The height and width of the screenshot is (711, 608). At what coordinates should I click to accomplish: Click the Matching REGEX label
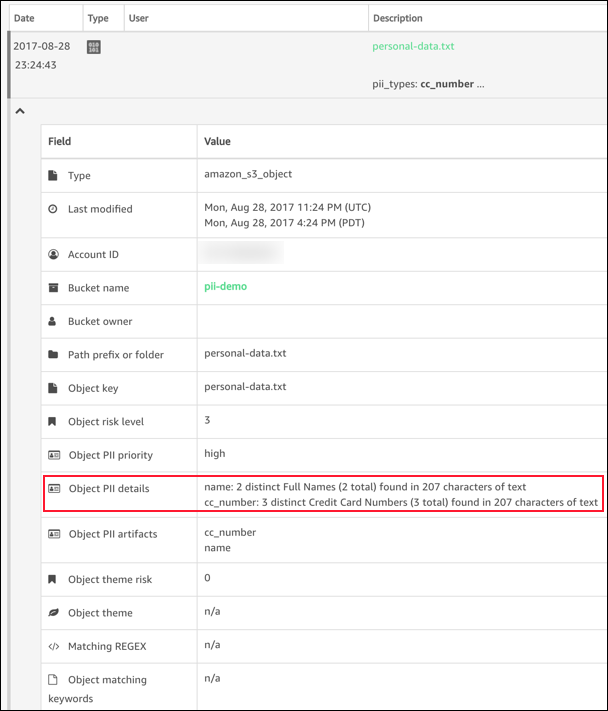click(107, 646)
